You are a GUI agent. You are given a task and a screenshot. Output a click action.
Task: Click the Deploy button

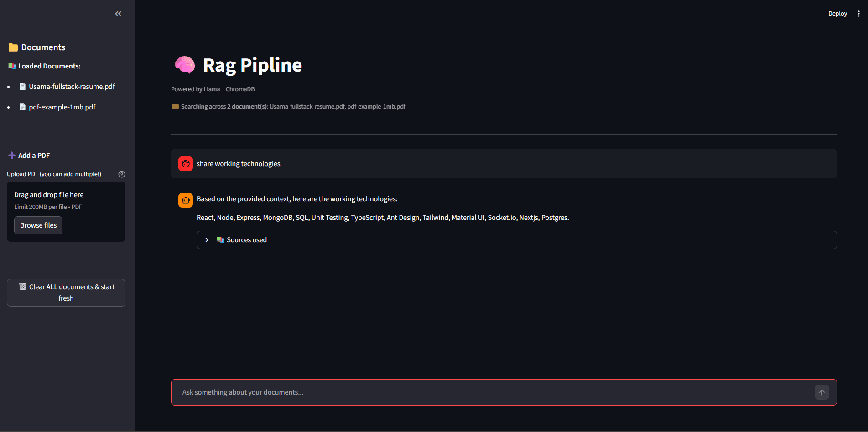point(837,14)
